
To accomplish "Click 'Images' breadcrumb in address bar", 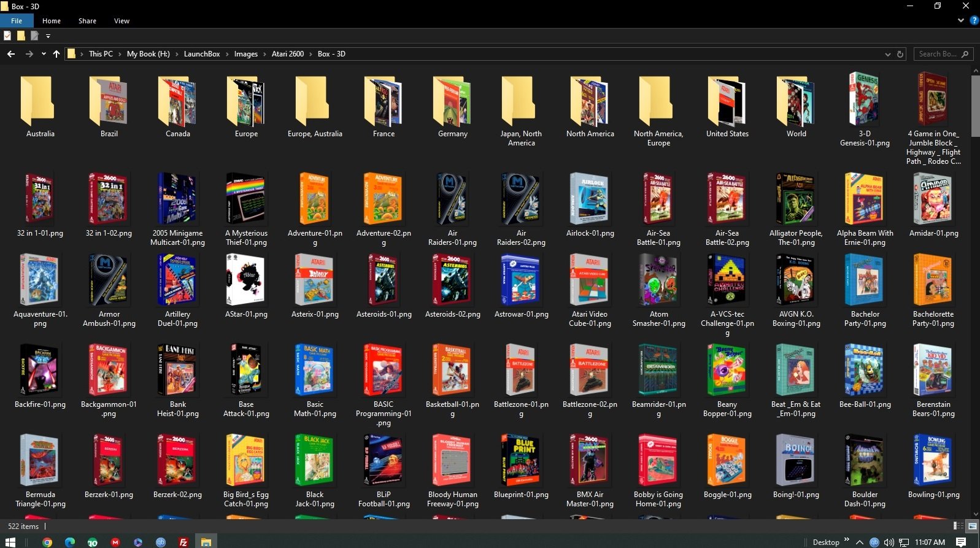I will click(245, 54).
